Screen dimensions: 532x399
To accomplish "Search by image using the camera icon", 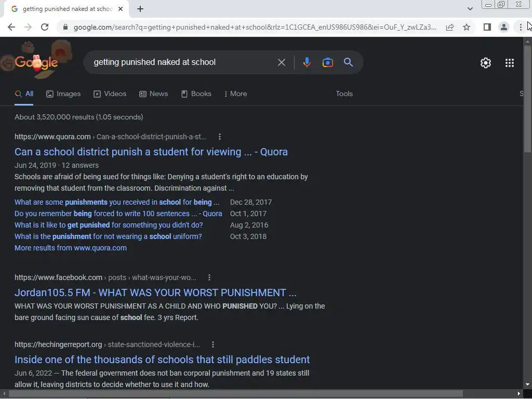I will click(327, 62).
